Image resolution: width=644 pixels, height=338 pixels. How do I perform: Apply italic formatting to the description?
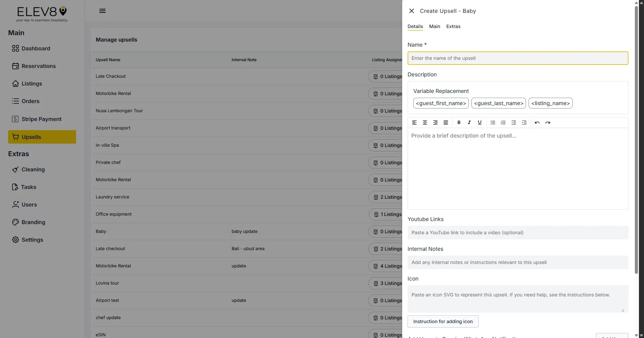469,122
